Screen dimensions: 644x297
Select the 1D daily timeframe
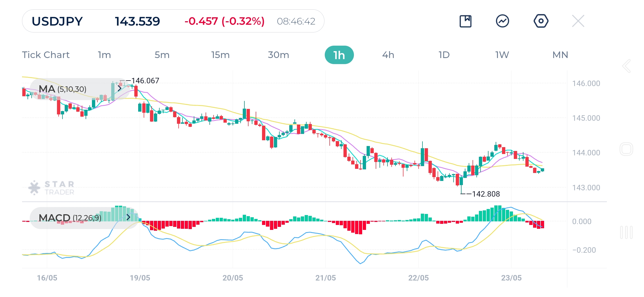pos(444,55)
